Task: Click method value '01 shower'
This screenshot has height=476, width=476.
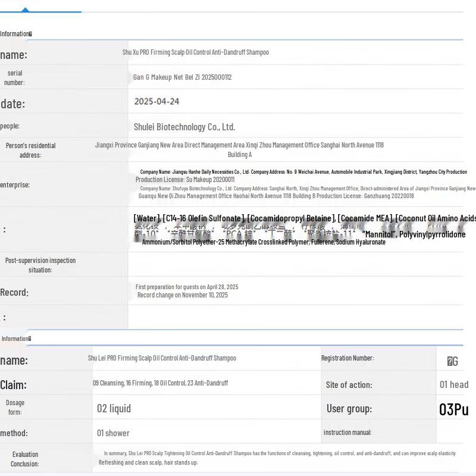Action: pos(113,433)
